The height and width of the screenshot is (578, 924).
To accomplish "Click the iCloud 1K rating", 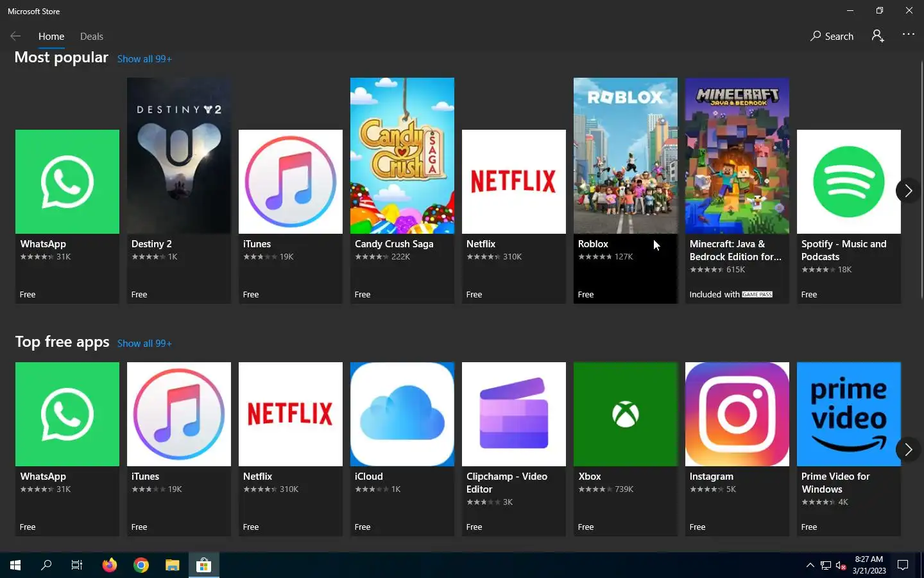I will pos(377,489).
